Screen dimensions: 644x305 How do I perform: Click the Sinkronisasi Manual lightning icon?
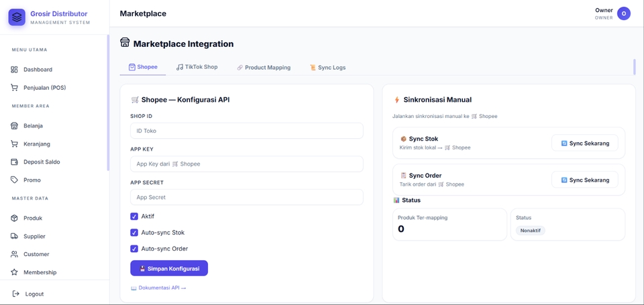[396, 99]
